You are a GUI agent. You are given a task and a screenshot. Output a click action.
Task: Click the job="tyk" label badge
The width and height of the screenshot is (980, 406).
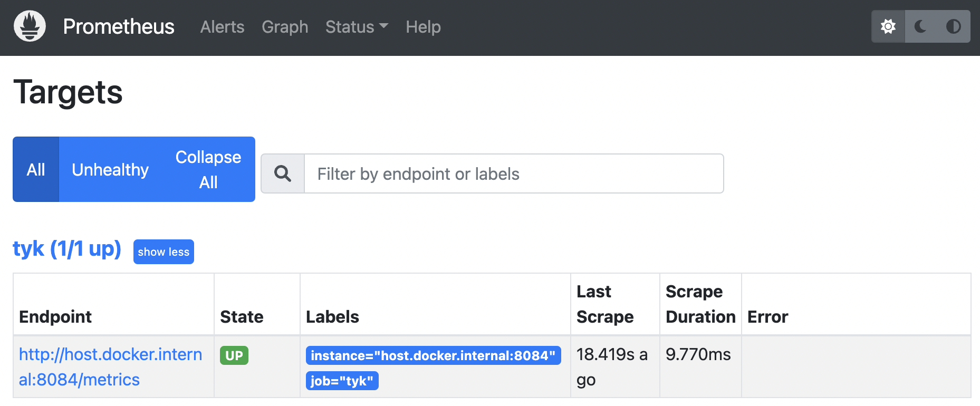point(342,381)
